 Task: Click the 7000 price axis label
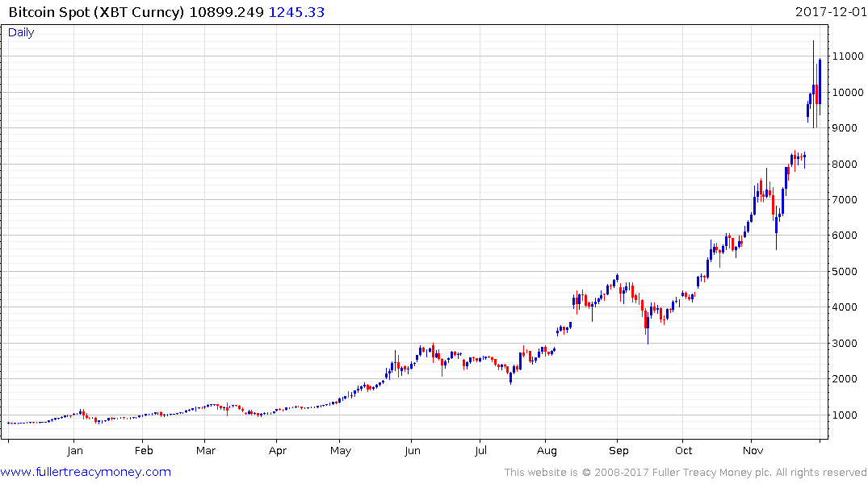click(845, 200)
